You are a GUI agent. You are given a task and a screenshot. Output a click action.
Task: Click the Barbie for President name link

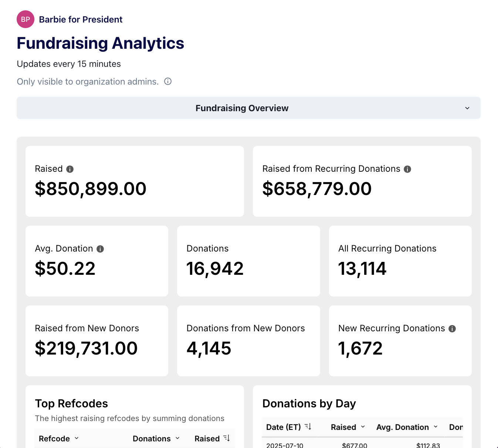[x=81, y=19]
